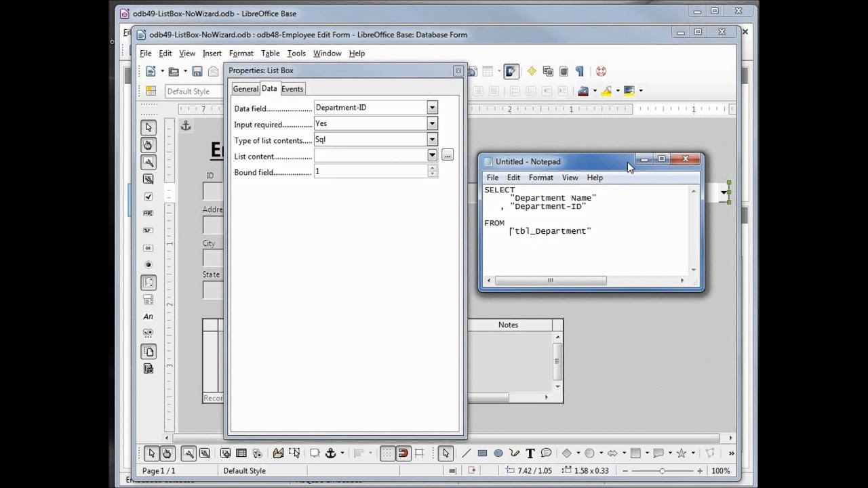Open the Format menu in Notepad
The image size is (868, 488).
coord(540,178)
